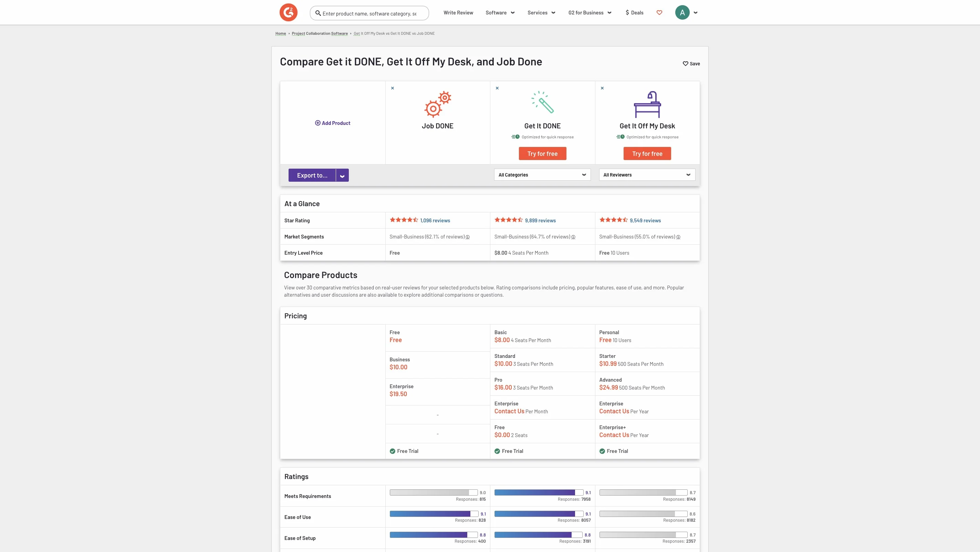Click quick response icon under Get It DONE
Image resolution: width=980 pixels, height=552 pixels.
click(x=515, y=137)
